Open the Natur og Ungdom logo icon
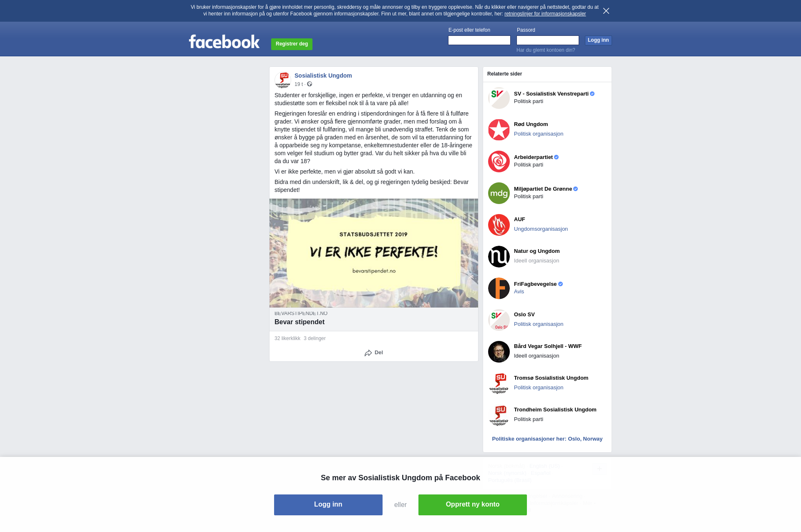801x532 pixels. (x=499, y=257)
